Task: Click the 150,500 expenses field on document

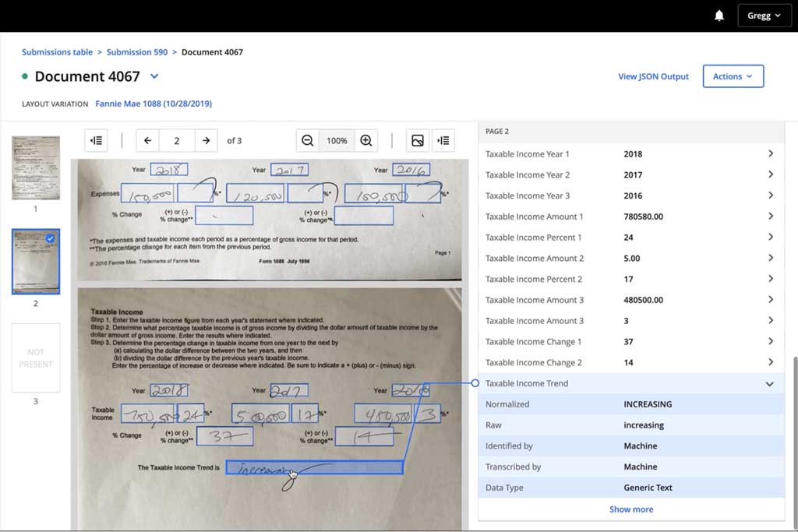Action: pyautogui.click(x=147, y=193)
